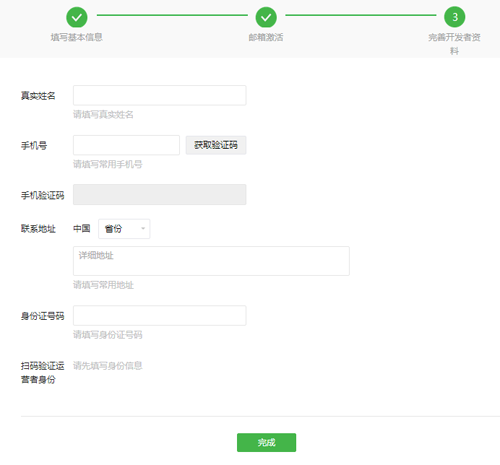Click the progress line between steps one and two

point(172,15)
